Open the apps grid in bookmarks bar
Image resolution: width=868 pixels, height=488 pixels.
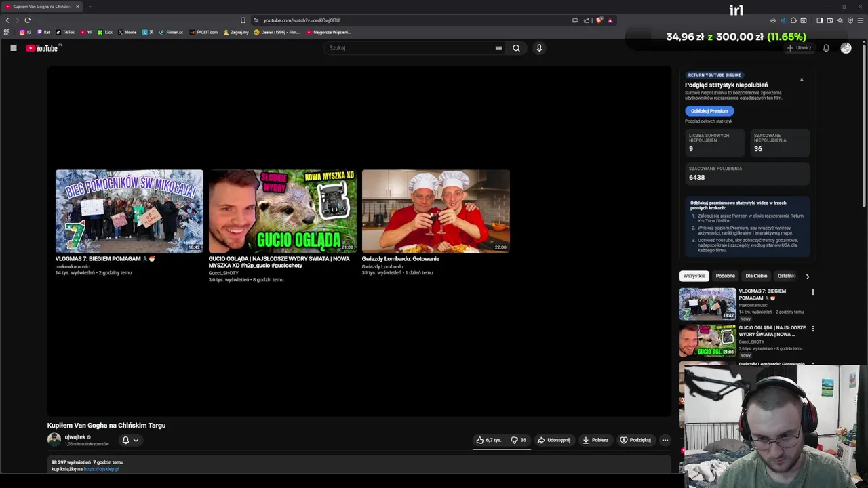coord(7,32)
